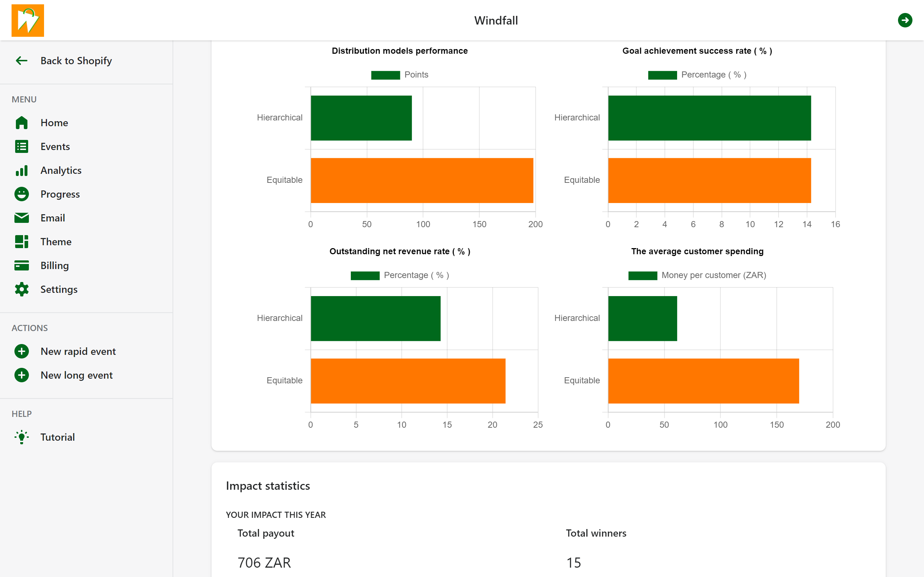The width and height of the screenshot is (924, 577).
Task: Toggle the Points legend on Distribution models chart
Action: (x=400, y=75)
